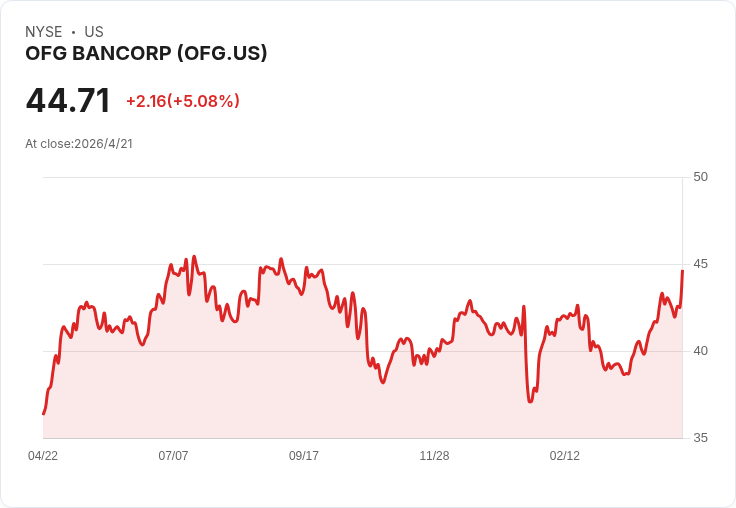Click the 44.71 closing price
The height and width of the screenshot is (508, 736).
click(x=68, y=100)
